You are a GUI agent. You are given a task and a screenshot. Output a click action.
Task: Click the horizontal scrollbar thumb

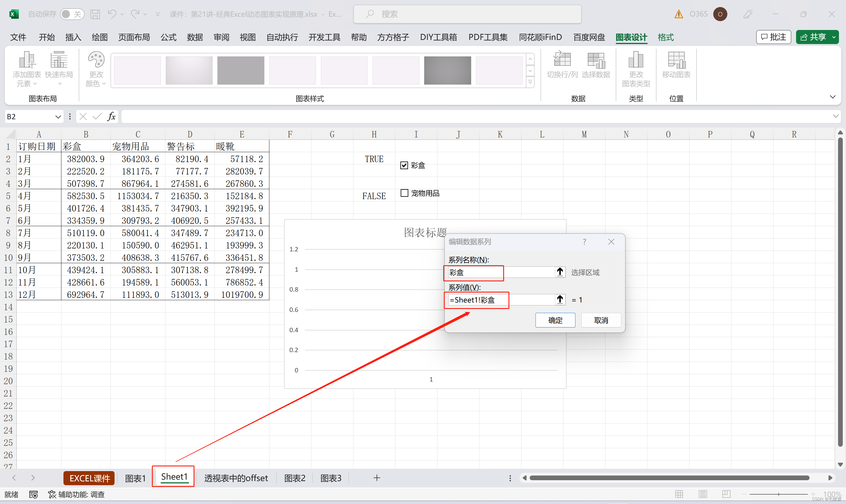[669, 478]
